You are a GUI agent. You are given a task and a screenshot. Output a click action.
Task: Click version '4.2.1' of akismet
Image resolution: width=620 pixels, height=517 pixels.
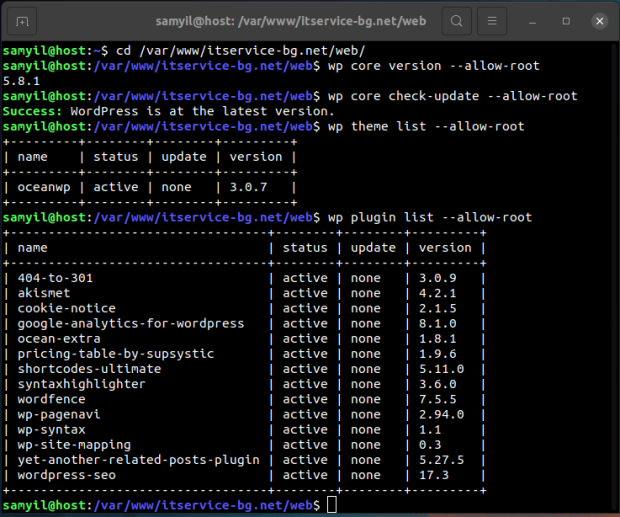click(438, 293)
